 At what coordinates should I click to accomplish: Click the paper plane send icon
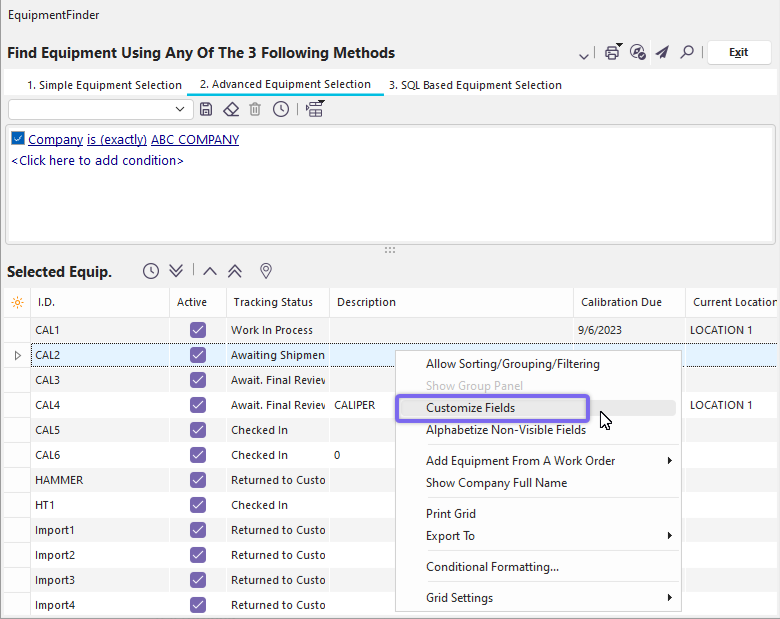point(662,53)
